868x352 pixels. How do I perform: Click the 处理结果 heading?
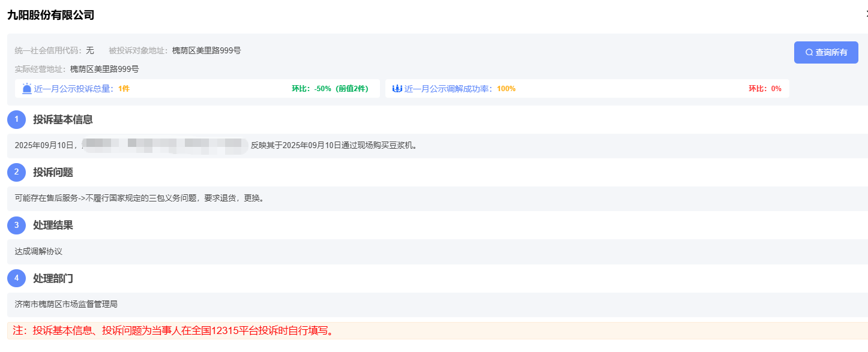[53, 225]
